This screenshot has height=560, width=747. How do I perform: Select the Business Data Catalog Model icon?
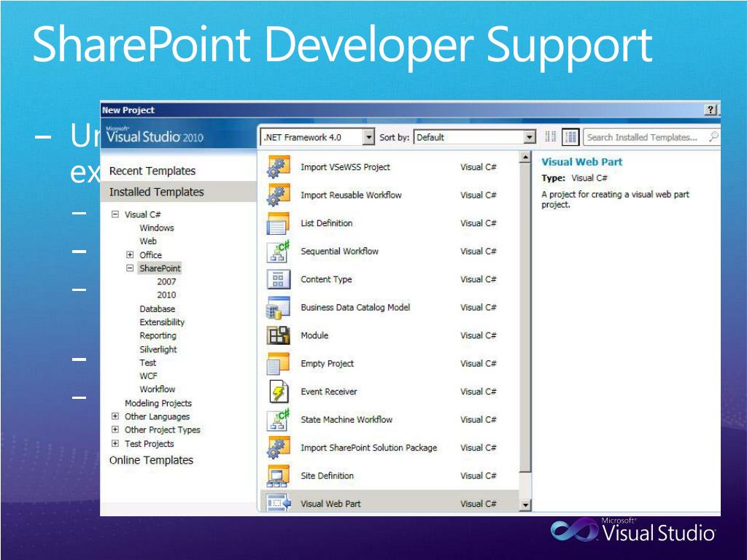pos(278,308)
